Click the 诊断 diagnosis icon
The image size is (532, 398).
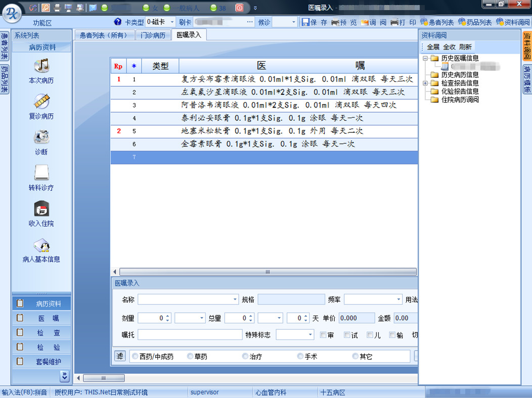click(41, 137)
